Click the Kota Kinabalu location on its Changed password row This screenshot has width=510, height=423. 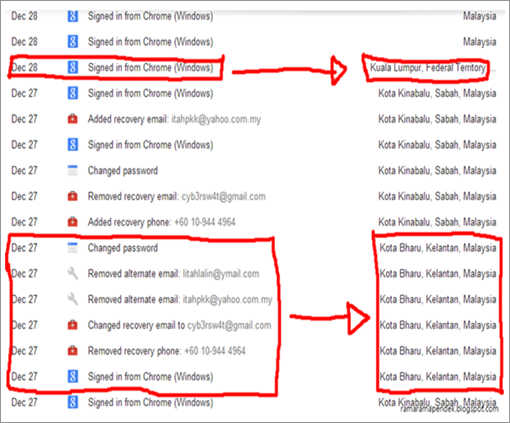tap(437, 171)
